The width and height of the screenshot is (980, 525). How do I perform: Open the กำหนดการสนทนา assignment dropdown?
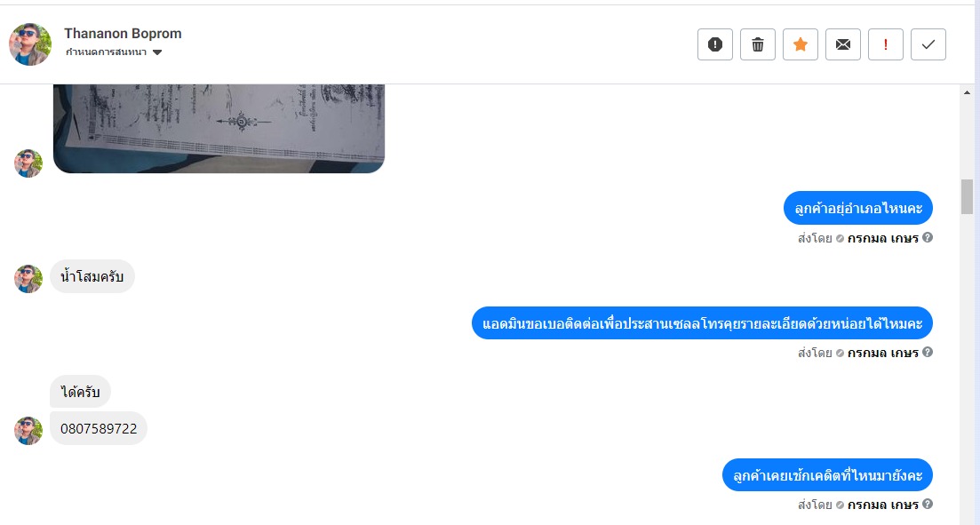pos(114,52)
